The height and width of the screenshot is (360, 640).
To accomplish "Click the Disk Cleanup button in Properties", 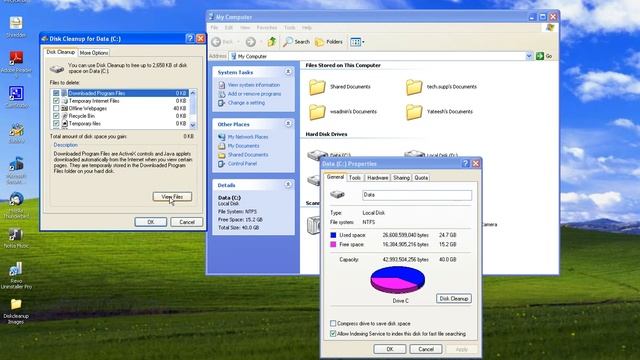I will [453, 298].
